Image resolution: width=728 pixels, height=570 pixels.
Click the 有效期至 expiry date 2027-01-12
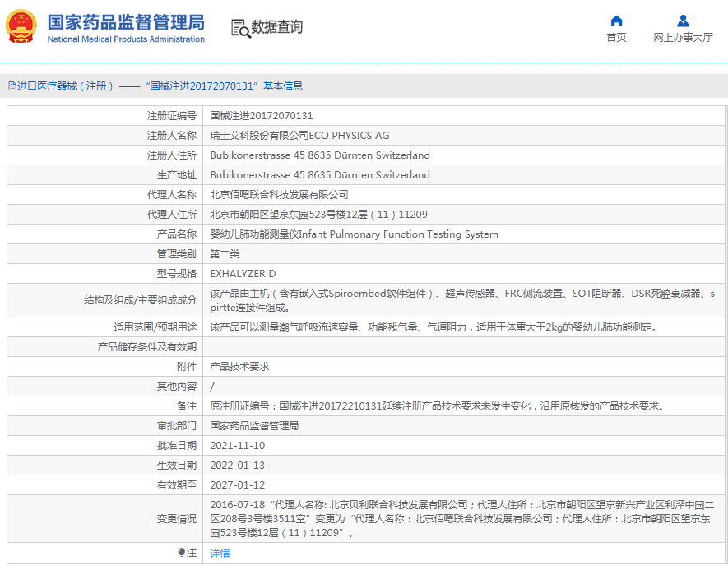click(x=238, y=484)
